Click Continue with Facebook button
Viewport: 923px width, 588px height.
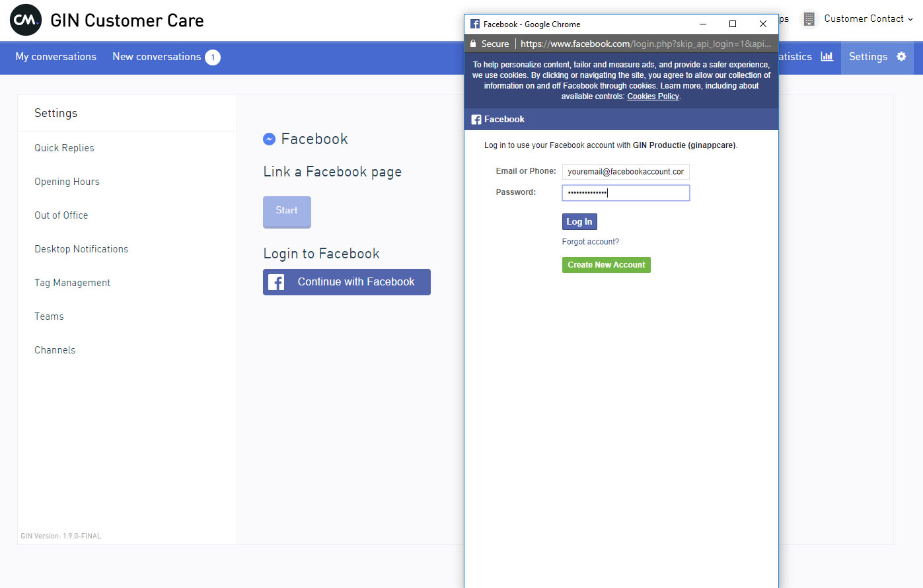[x=347, y=282]
